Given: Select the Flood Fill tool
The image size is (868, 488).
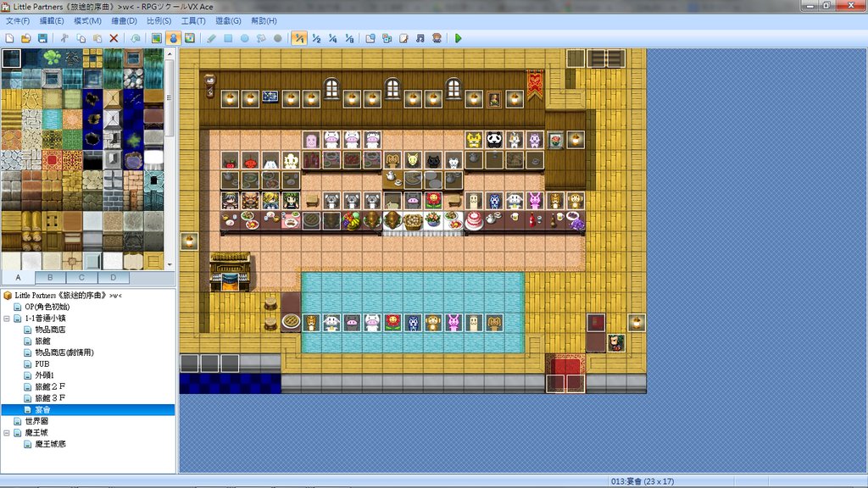Looking at the screenshot, I should tap(261, 38).
